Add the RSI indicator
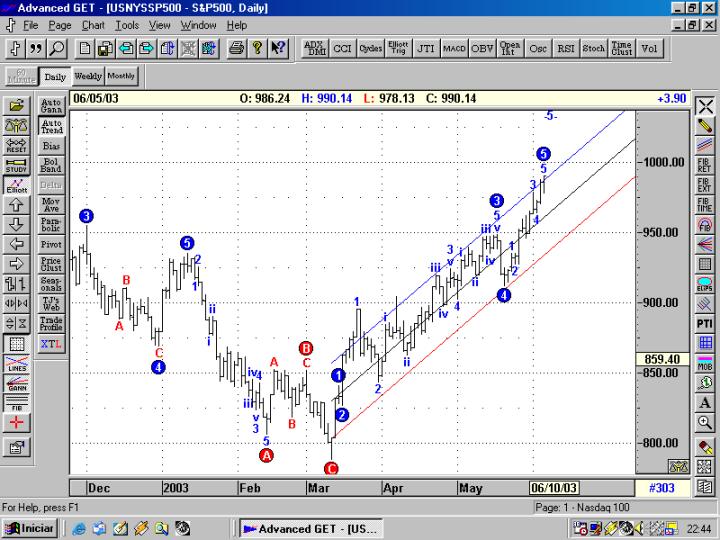The image size is (720, 540). [x=566, y=48]
